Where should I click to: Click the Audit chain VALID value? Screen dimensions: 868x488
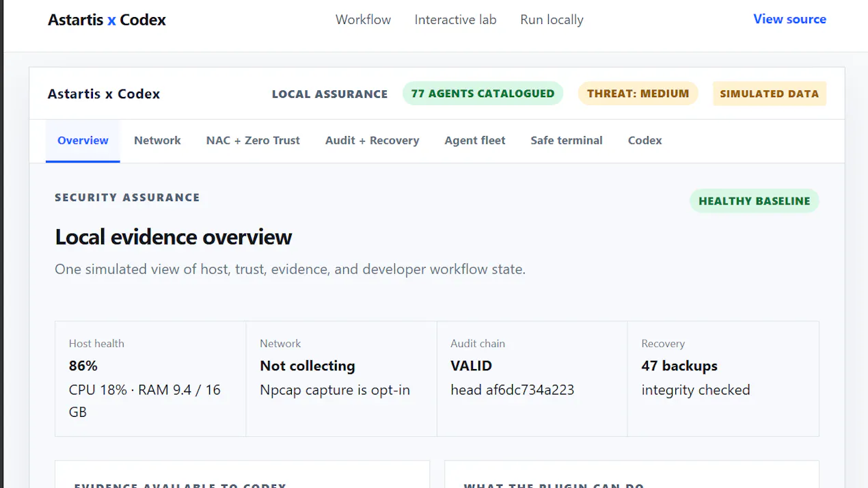point(471,366)
